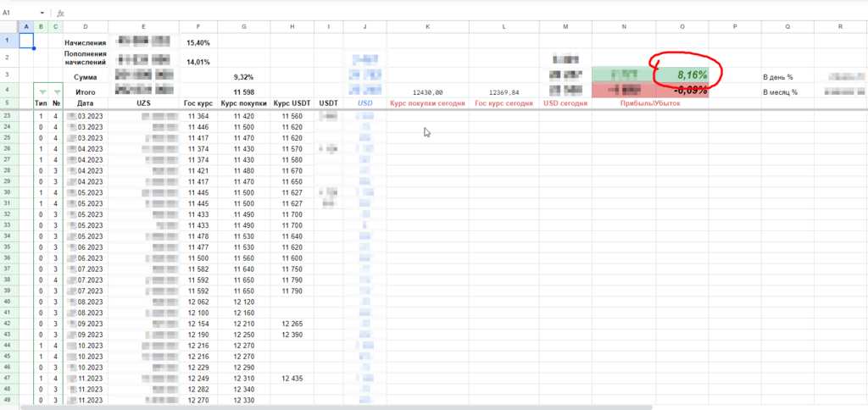Open the filter icon above the Тип column

[x=42, y=92]
